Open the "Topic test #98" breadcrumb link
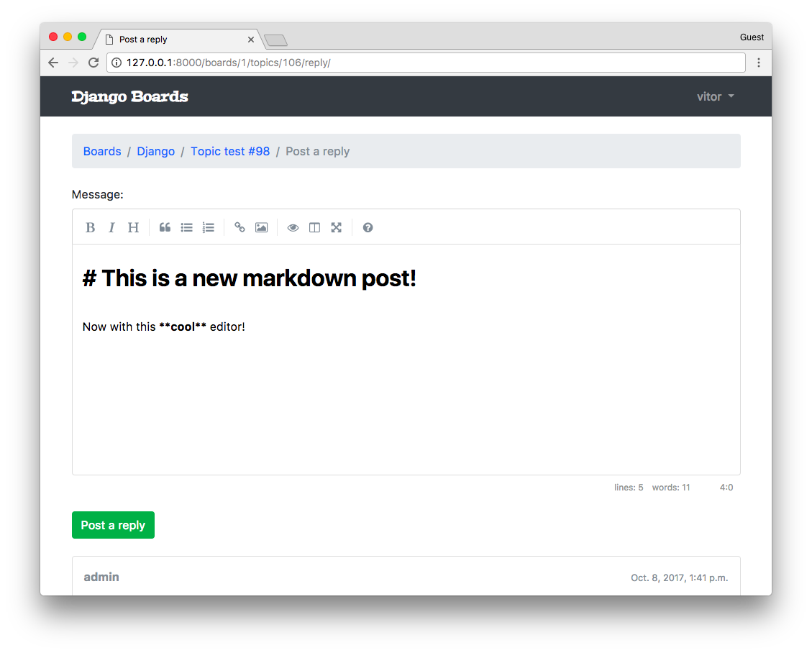The height and width of the screenshot is (653, 812). tap(230, 151)
